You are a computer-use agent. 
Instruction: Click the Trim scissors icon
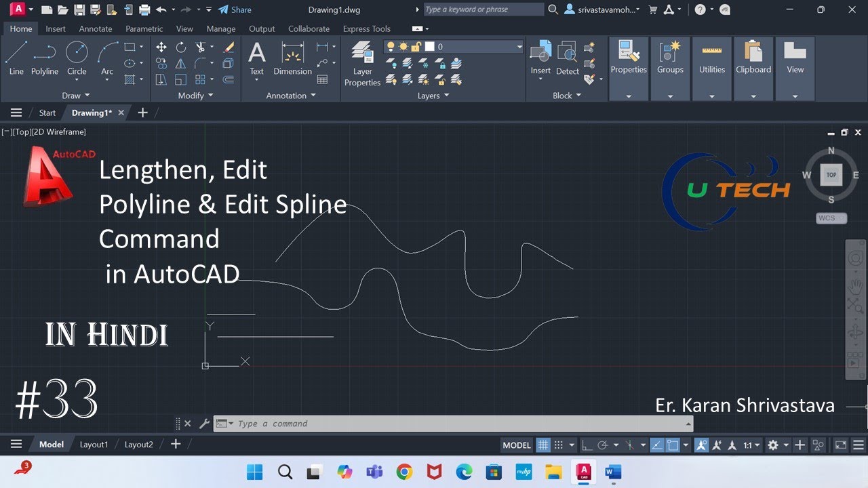[201, 47]
